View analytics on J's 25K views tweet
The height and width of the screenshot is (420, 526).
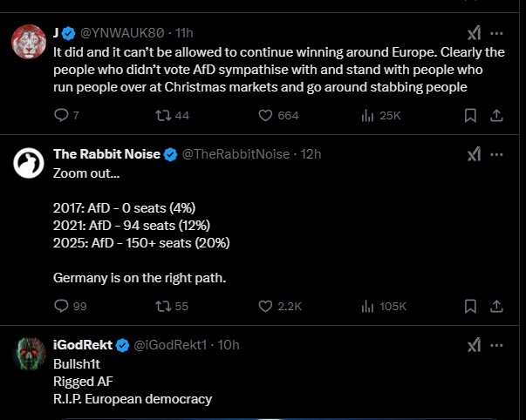pyautogui.click(x=367, y=115)
